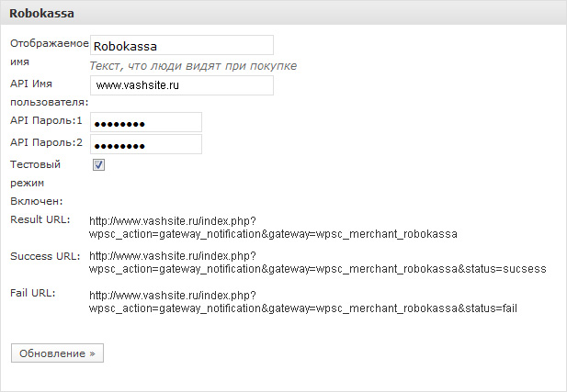Click the 'Success URL:' label
567x392 pixels.
pos(43,255)
